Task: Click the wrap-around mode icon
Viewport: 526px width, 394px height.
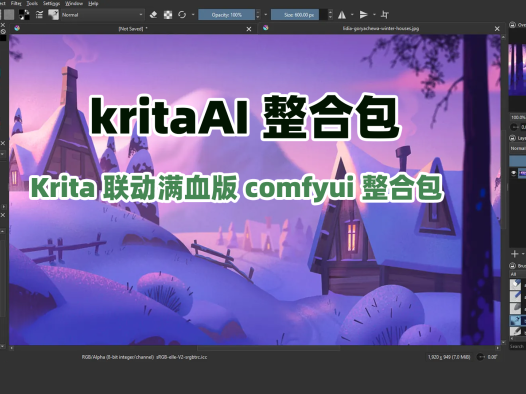Action: [x=385, y=15]
